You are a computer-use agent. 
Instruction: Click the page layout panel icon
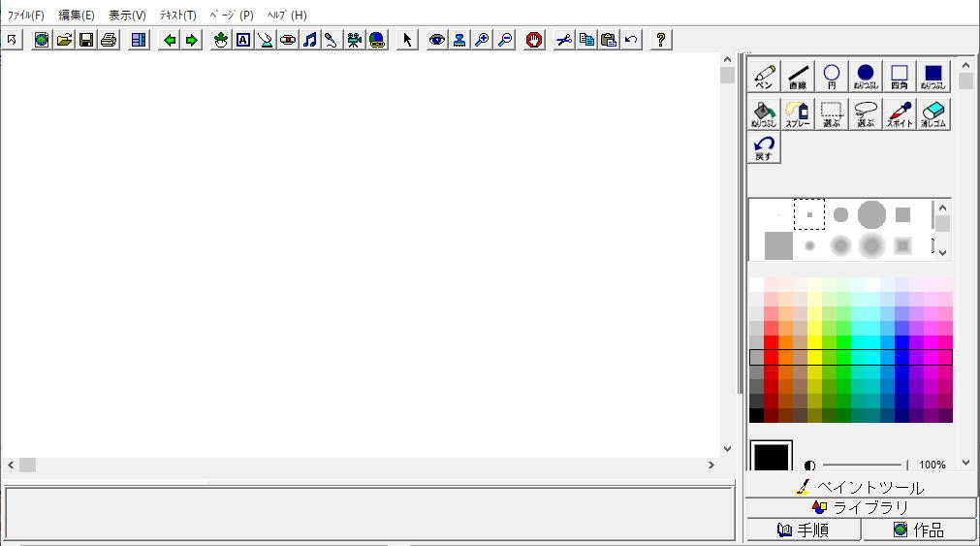coord(139,40)
